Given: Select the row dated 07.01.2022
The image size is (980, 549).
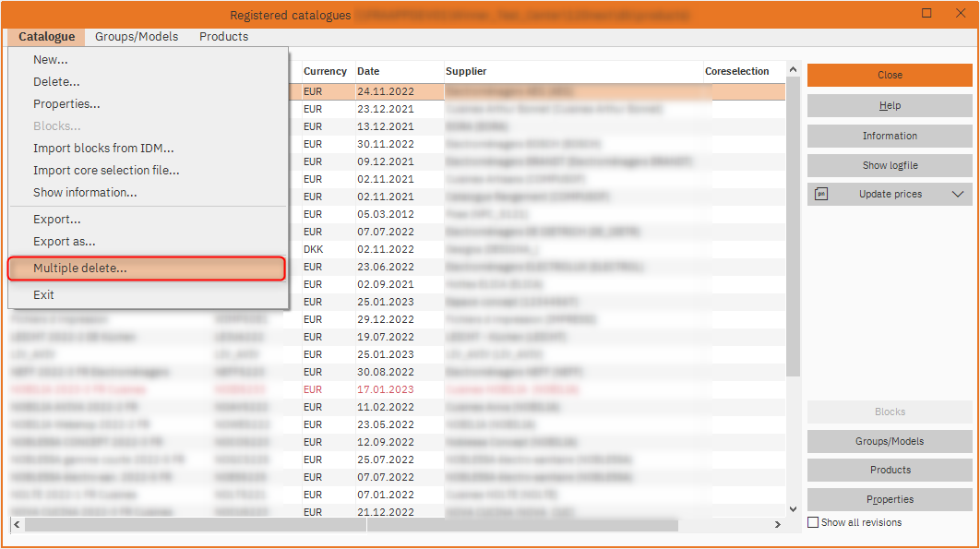Looking at the screenshot, I should coord(397,494).
